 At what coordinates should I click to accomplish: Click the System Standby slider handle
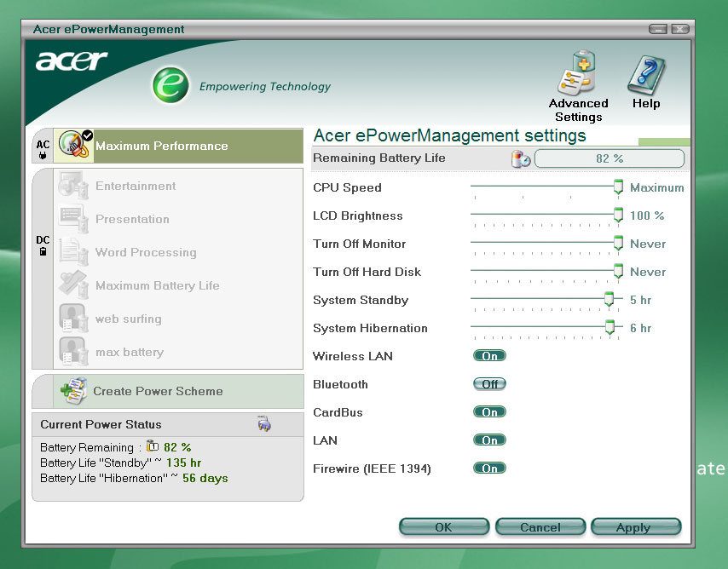(609, 299)
